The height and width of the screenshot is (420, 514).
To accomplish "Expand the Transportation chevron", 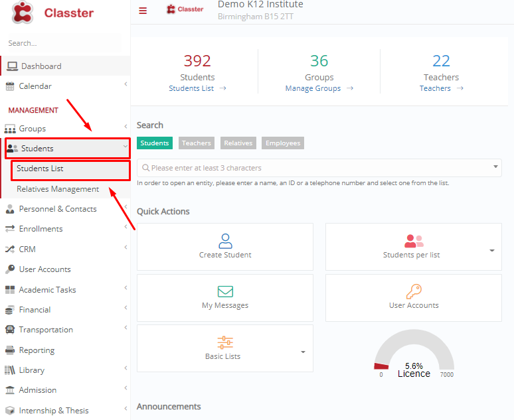I will coord(126,328).
